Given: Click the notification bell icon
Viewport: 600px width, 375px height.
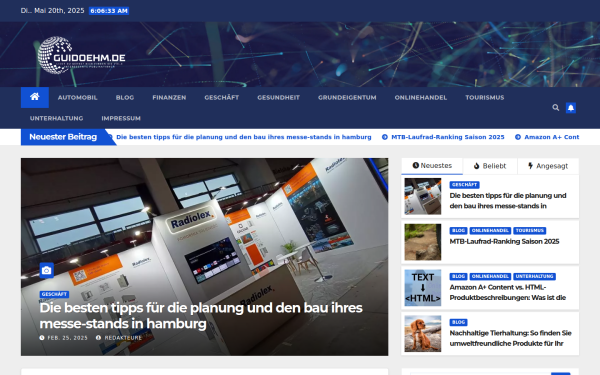Looking at the screenshot, I should (571, 108).
